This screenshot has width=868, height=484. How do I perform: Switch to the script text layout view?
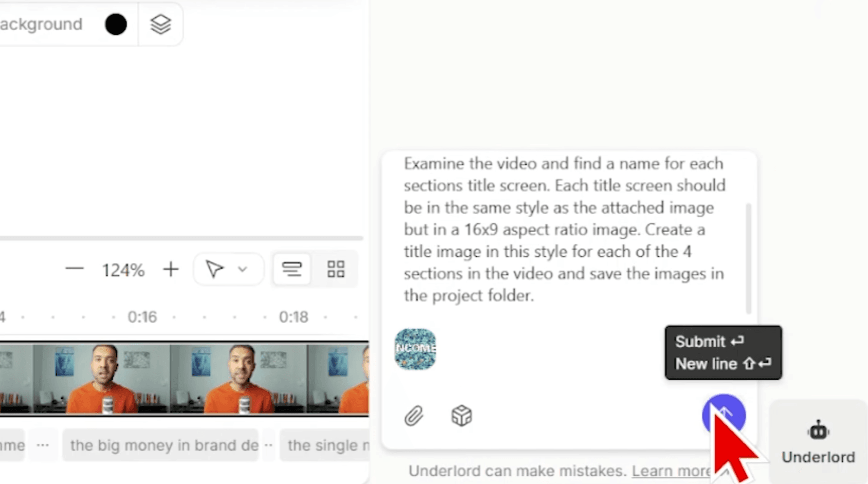pyautogui.click(x=291, y=269)
